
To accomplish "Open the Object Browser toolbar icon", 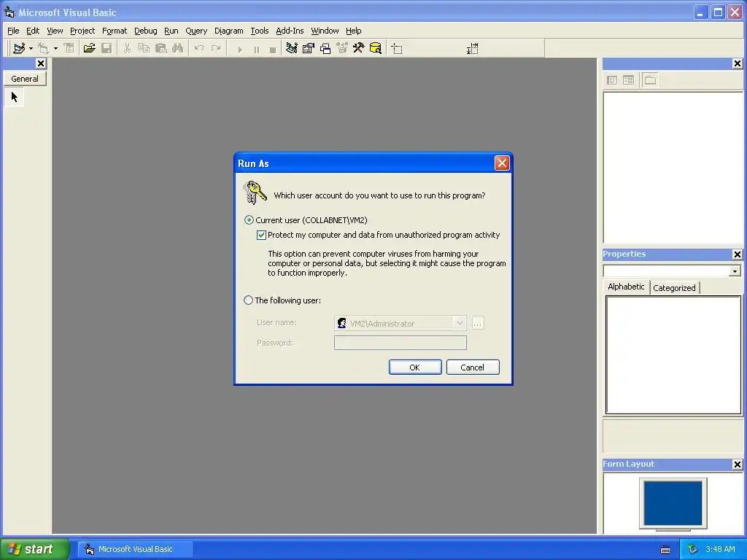I will pos(342,48).
